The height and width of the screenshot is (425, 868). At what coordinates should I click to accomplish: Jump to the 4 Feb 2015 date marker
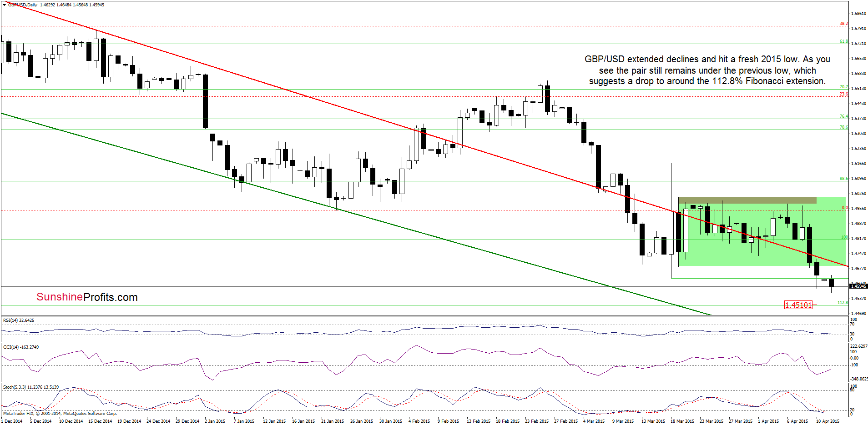(419, 421)
